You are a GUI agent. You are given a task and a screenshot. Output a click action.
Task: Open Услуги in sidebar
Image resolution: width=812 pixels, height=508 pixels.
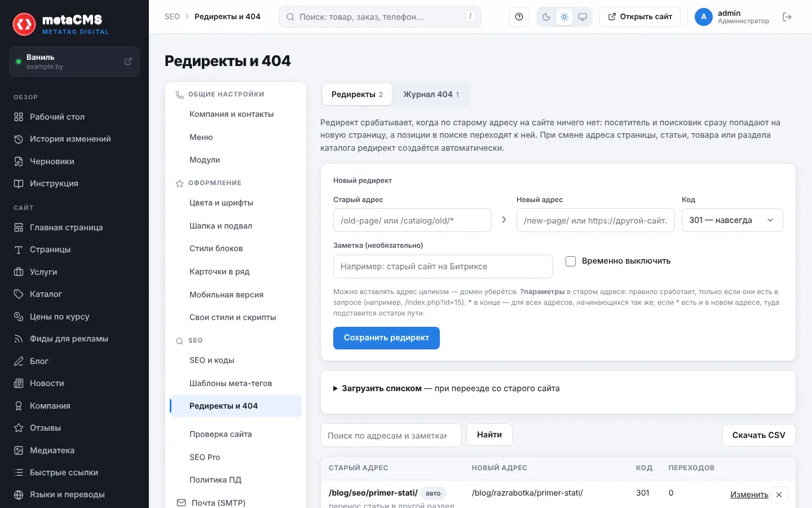[x=74, y=272]
